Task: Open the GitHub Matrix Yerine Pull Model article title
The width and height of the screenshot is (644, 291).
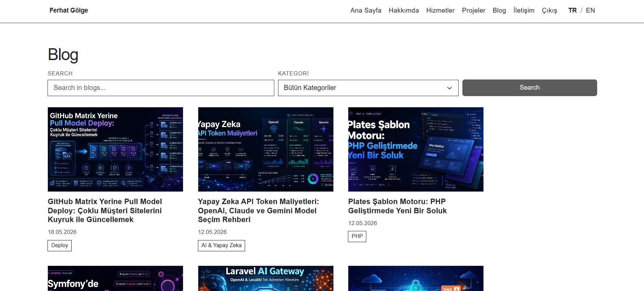Action: 105,211
